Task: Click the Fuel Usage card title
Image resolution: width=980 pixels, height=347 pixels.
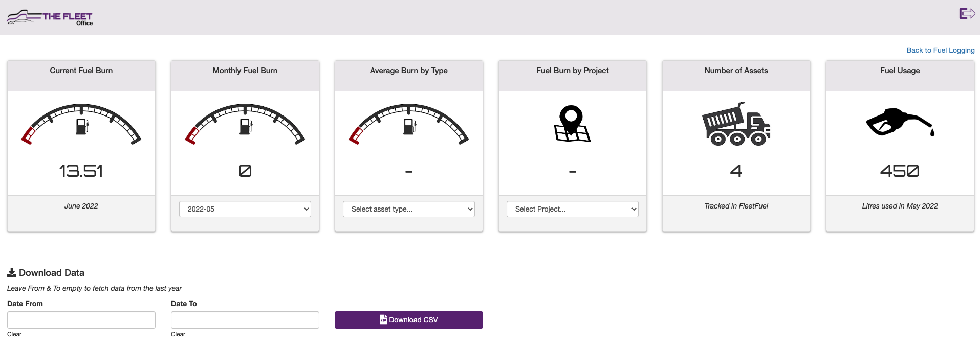Action: 900,71
